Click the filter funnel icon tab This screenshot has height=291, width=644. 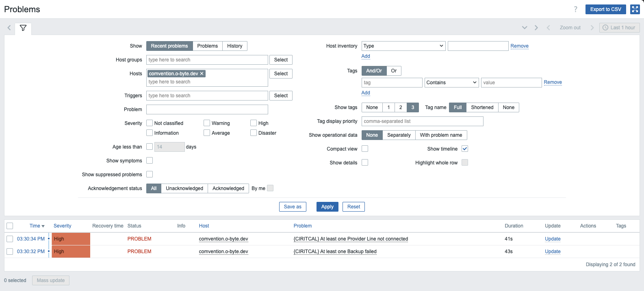(x=23, y=28)
